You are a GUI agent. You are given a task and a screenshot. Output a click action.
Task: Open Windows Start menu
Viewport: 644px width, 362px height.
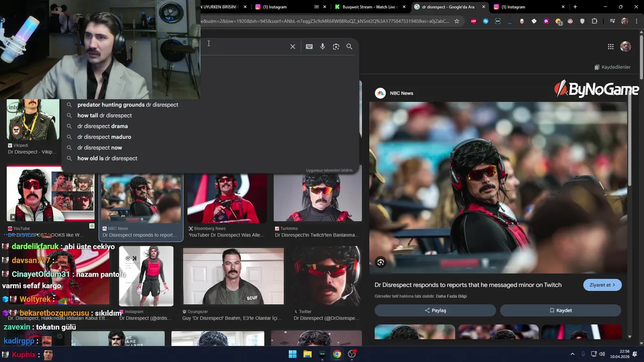point(292,354)
